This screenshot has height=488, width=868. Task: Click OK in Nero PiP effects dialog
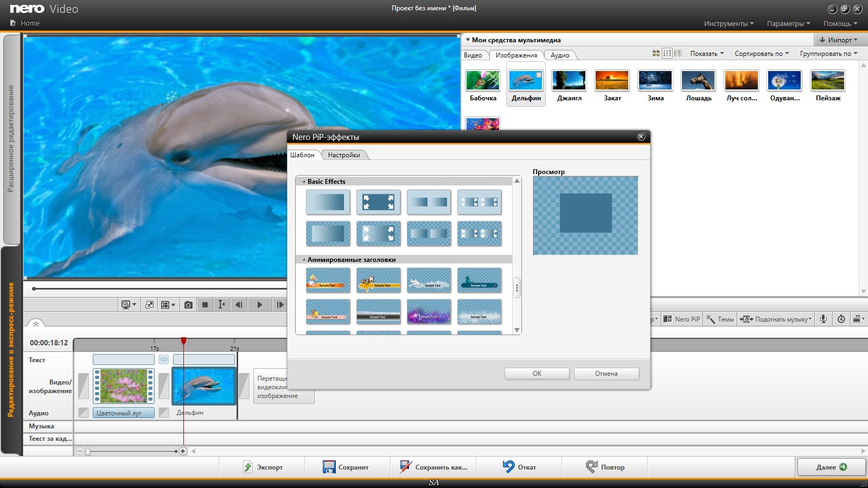tap(537, 374)
